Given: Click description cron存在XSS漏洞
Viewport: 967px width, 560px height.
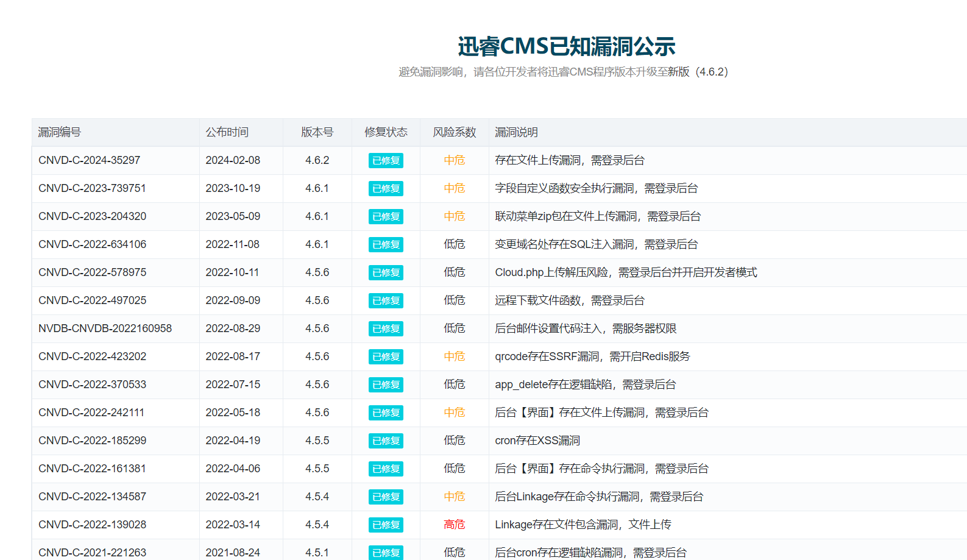Looking at the screenshot, I should click(537, 441).
